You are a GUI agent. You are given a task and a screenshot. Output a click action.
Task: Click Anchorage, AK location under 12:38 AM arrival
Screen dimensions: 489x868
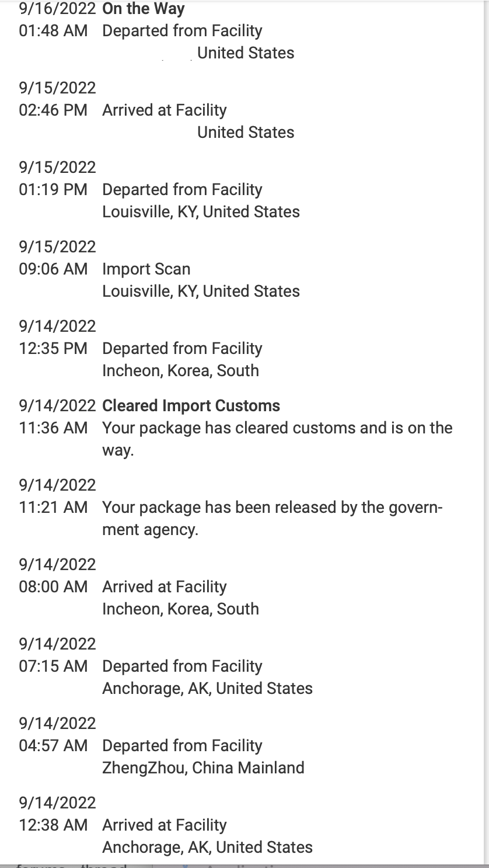tap(207, 848)
